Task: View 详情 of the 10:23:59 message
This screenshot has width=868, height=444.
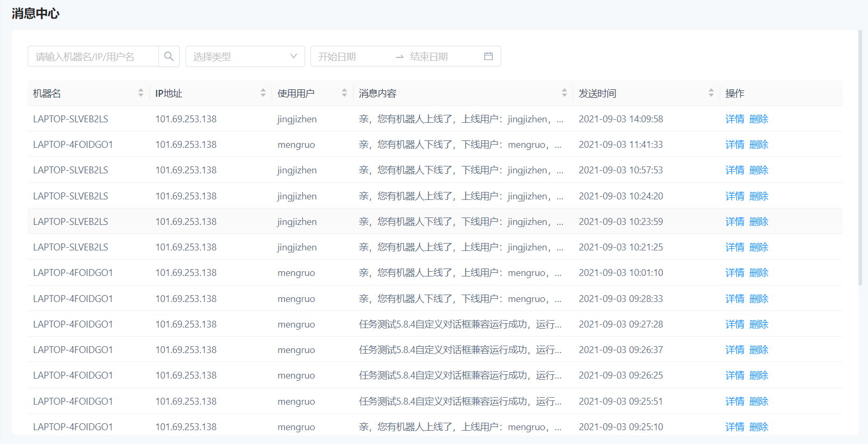Action: tap(735, 222)
